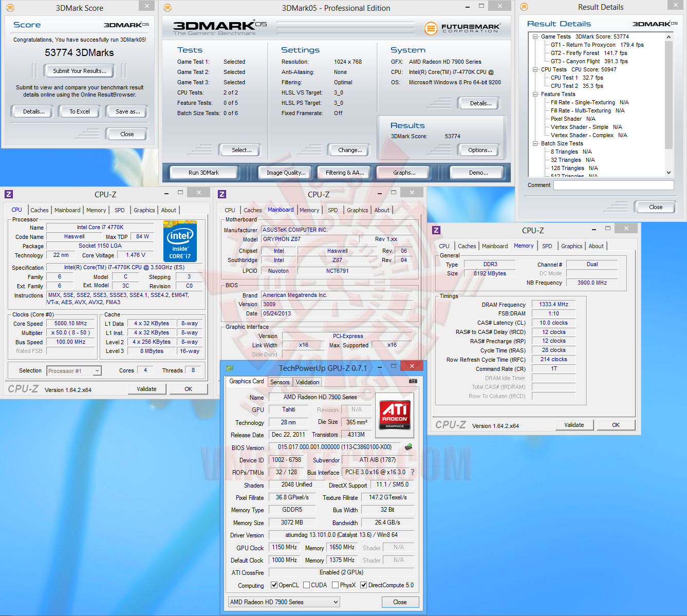Open Details in the 3DMark Score window
687x616 pixels.
[x=34, y=111]
